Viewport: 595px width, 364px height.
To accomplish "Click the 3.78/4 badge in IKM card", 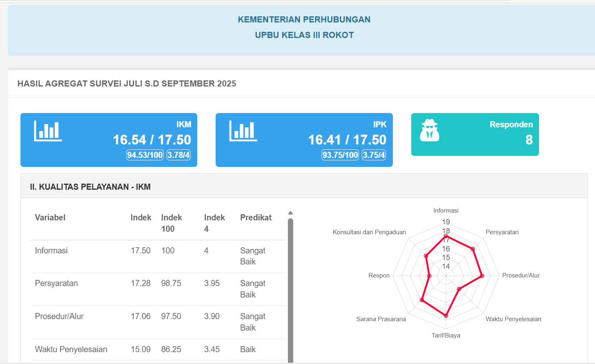I will tap(179, 155).
